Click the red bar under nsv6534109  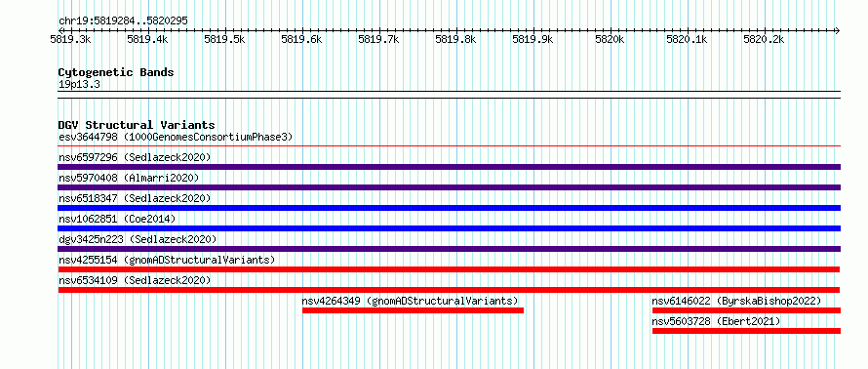pyautogui.click(x=449, y=290)
